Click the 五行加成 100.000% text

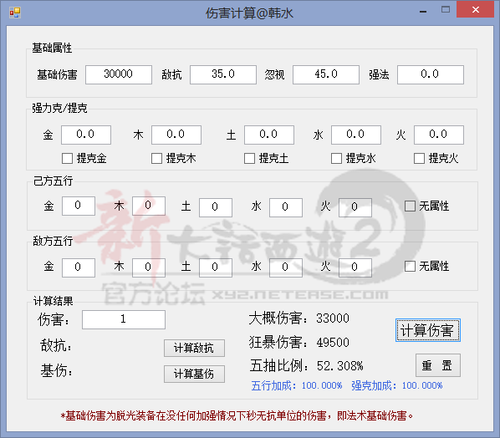tap(297, 386)
